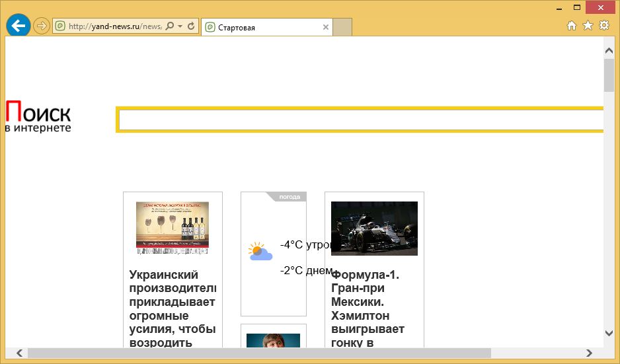This screenshot has height=364, width=620.
Task: Expand address bar autocomplete dropdown arrow
Action: (180, 26)
